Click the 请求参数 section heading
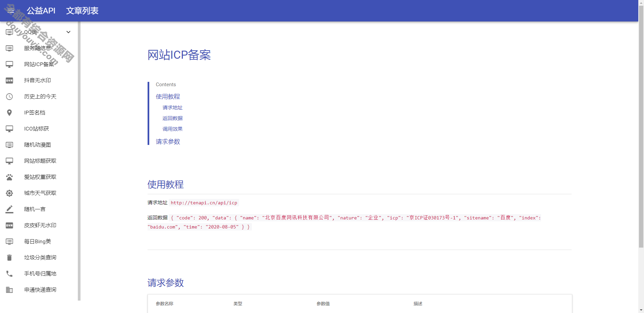644x313 pixels. click(165, 283)
